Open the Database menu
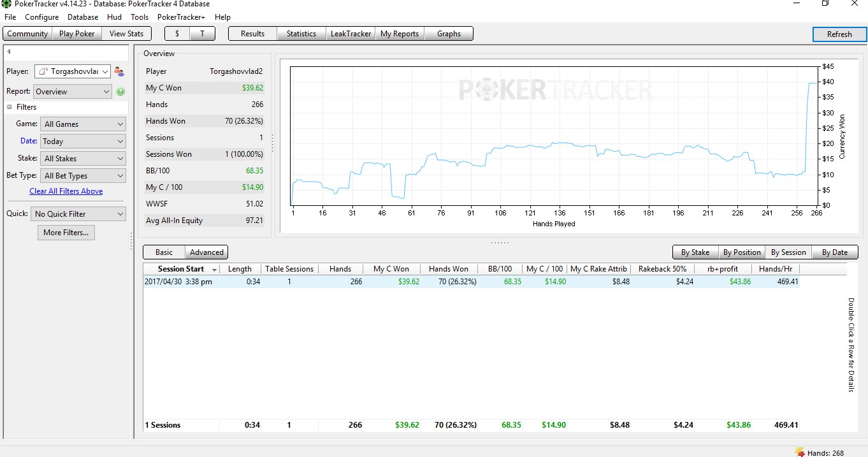 point(83,17)
